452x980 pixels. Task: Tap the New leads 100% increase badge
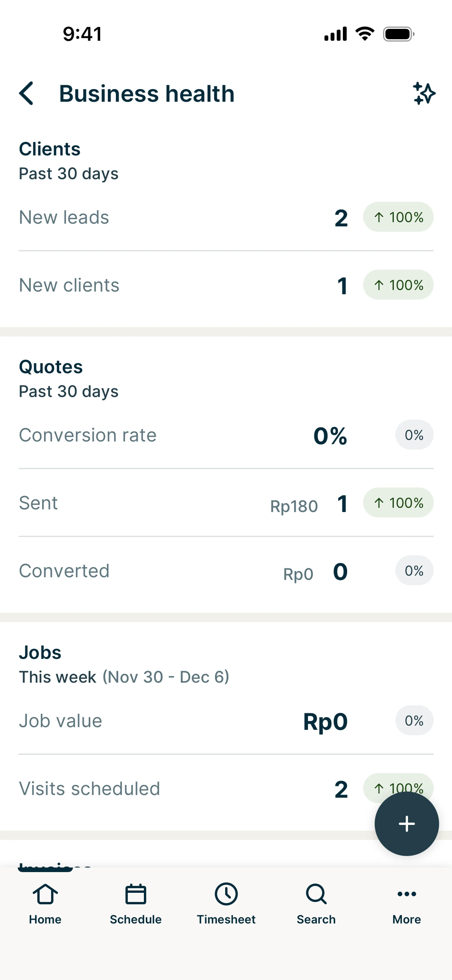click(398, 217)
